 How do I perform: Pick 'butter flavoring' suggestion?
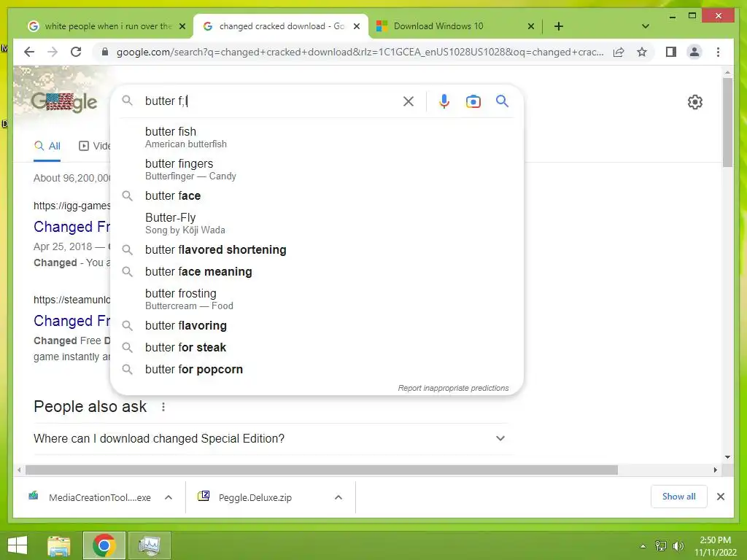point(317,326)
